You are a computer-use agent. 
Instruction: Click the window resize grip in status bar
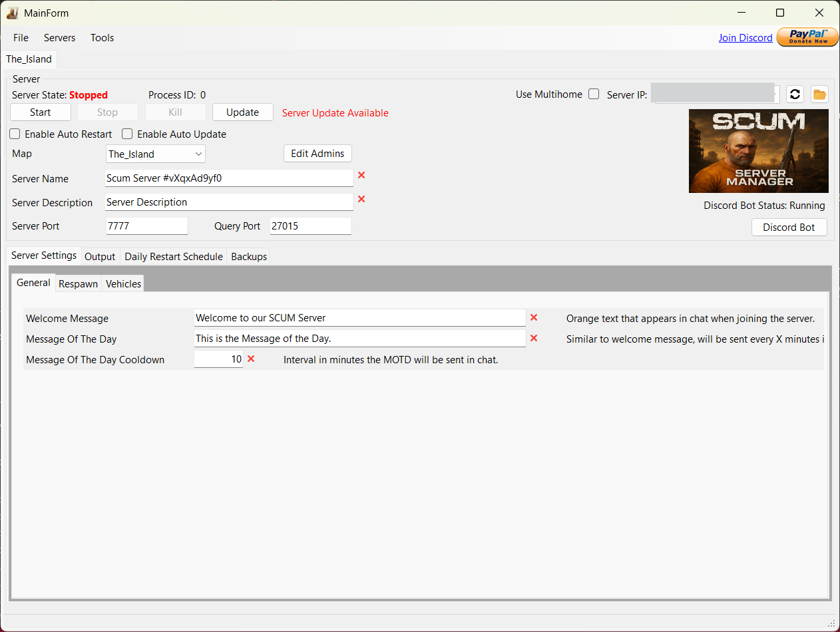[x=831, y=623]
